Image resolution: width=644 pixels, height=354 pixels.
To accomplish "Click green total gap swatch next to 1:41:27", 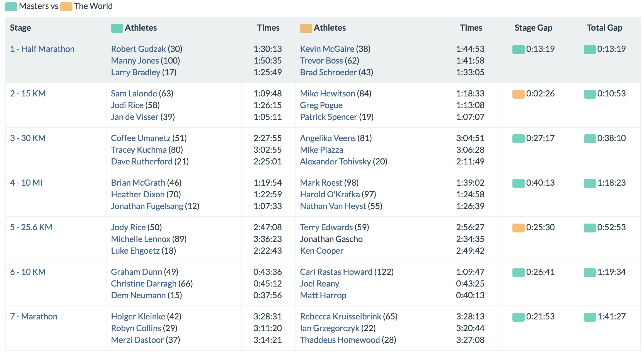I will point(590,317).
